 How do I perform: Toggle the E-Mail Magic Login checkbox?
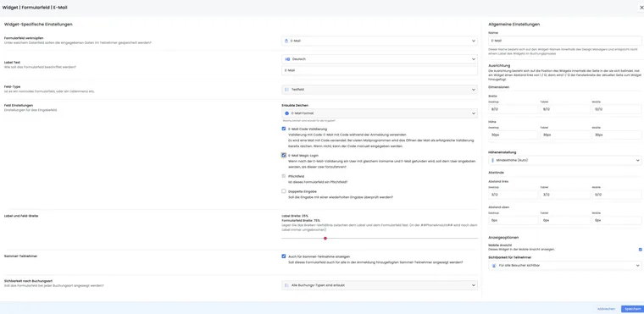click(x=283, y=155)
